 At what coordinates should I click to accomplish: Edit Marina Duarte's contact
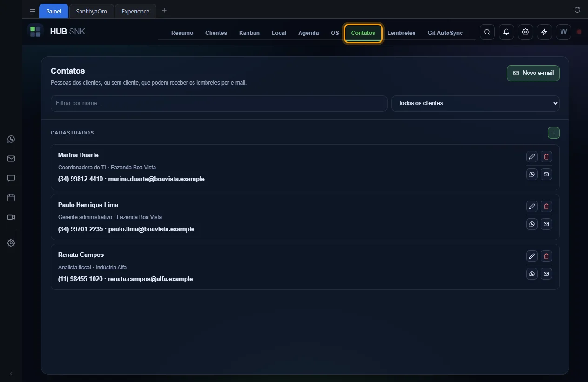tap(532, 157)
